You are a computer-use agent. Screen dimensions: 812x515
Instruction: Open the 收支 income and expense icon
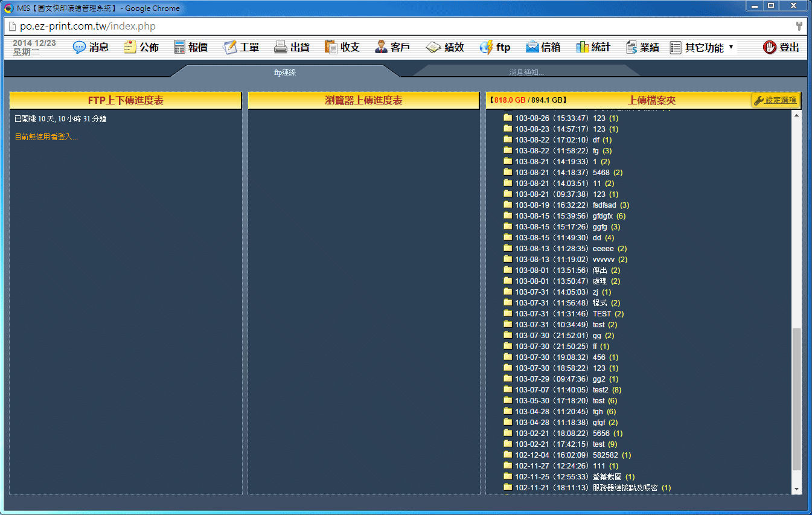(x=331, y=48)
